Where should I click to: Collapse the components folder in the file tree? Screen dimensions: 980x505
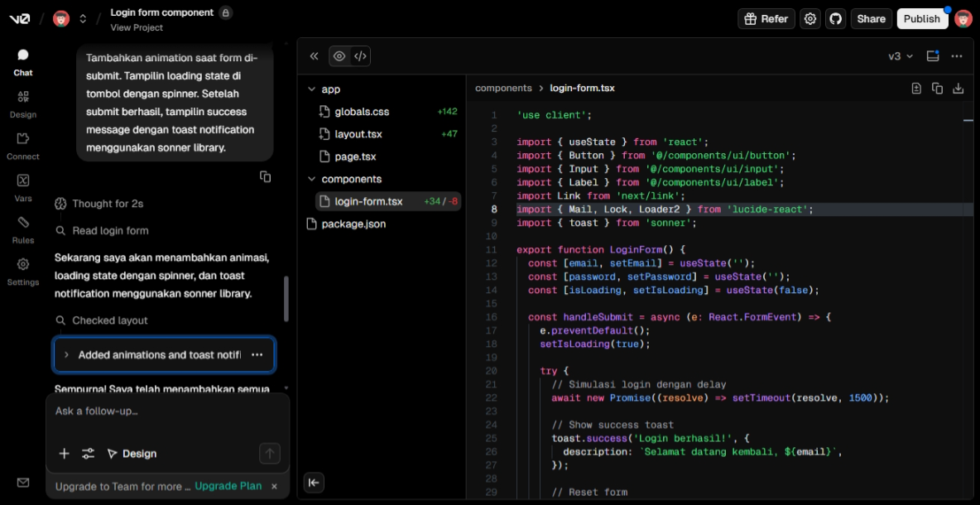pyautogui.click(x=312, y=179)
